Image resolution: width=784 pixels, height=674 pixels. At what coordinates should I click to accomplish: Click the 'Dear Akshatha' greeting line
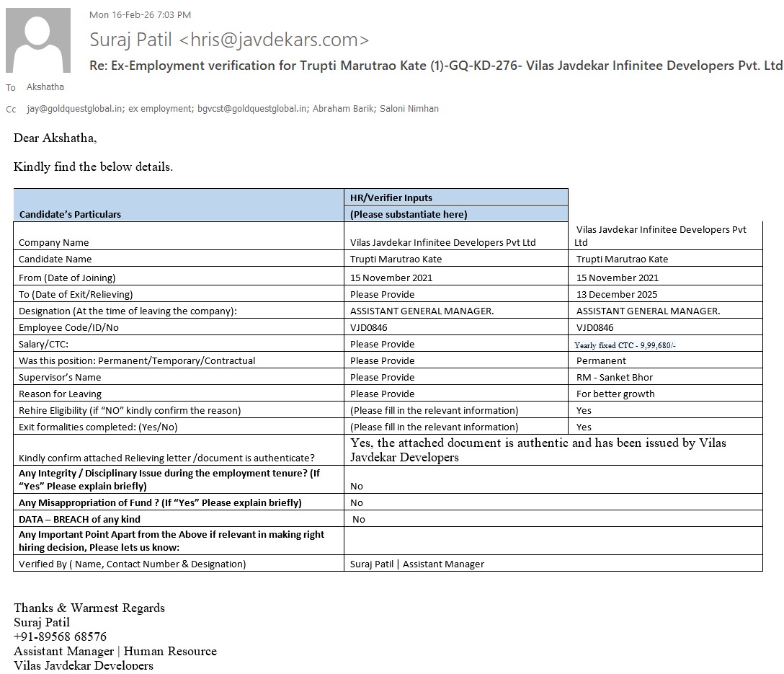point(55,138)
